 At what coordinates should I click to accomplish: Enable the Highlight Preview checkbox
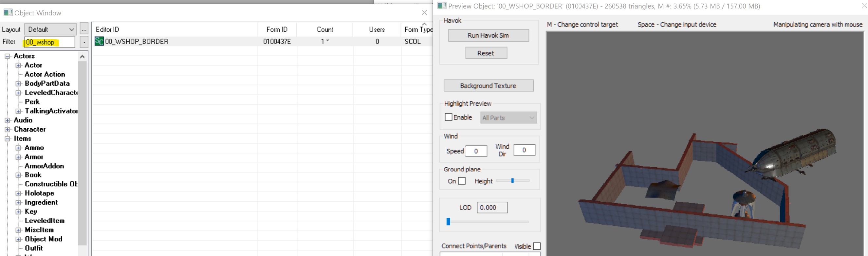[x=449, y=117]
